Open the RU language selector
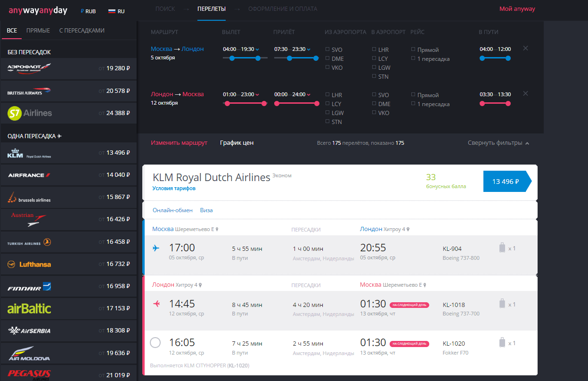This screenshot has height=381, width=588. pos(116,11)
